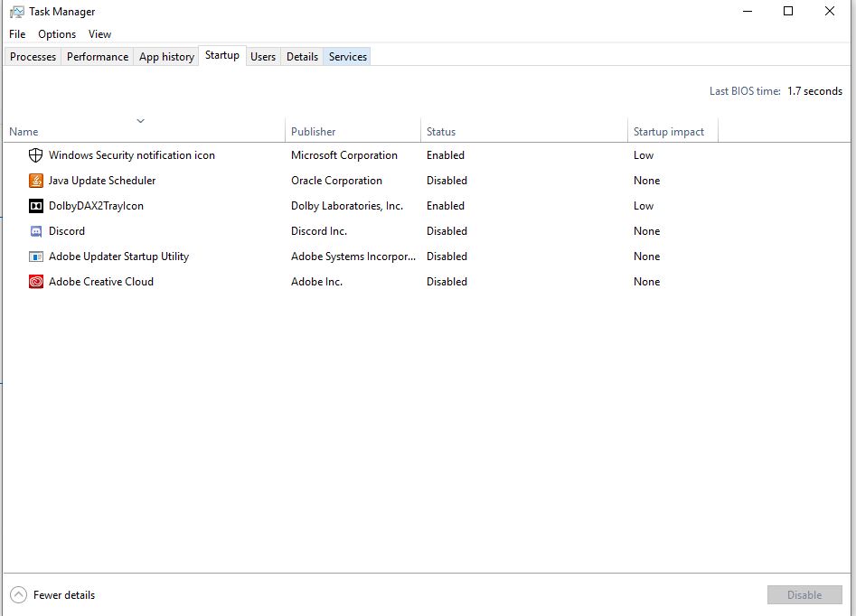Click Discord Inc. publisher cell
856x616 pixels.
319,231
